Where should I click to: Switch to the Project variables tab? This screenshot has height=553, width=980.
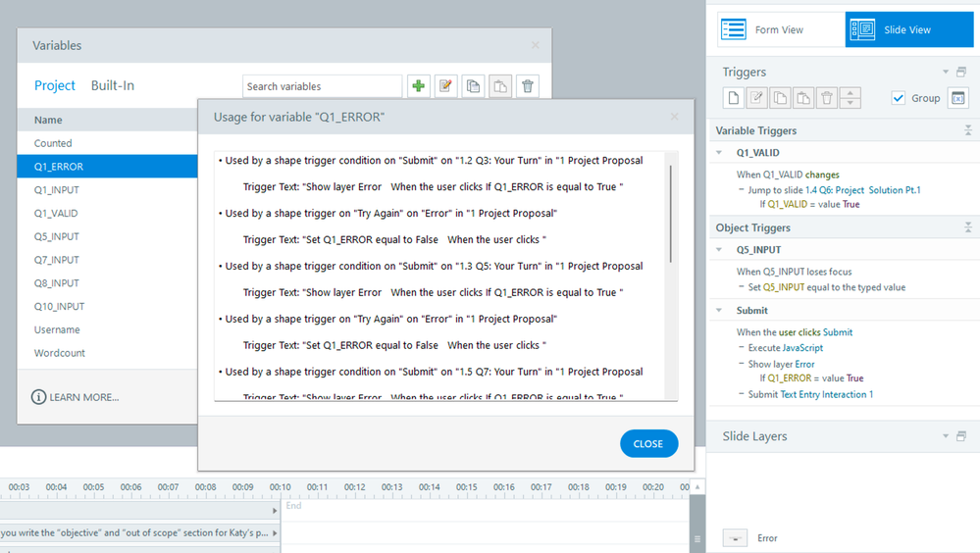tap(54, 85)
